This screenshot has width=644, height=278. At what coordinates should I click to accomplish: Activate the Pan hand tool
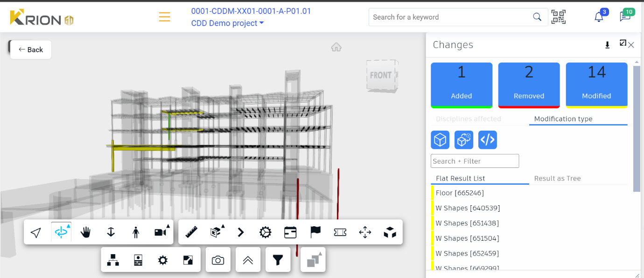click(x=86, y=232)
